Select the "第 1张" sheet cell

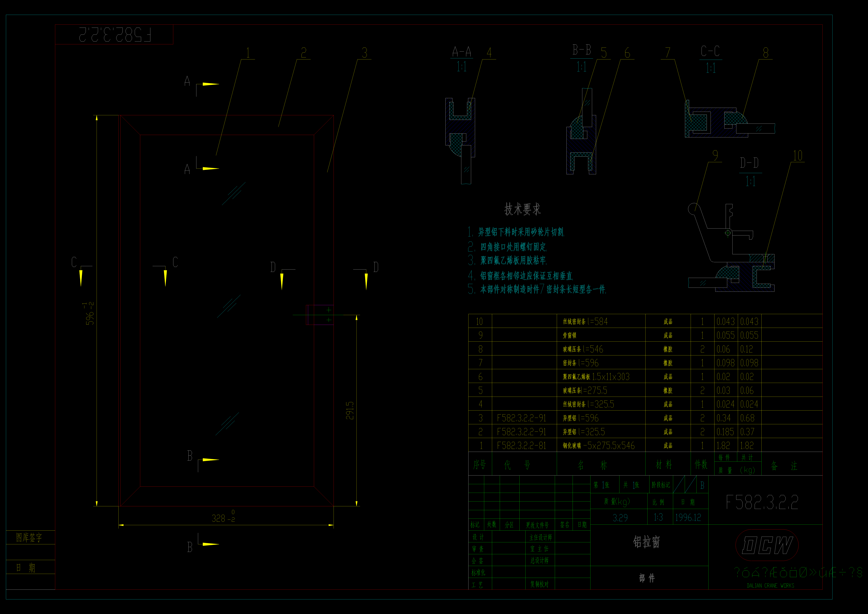(x=601, y=485)
